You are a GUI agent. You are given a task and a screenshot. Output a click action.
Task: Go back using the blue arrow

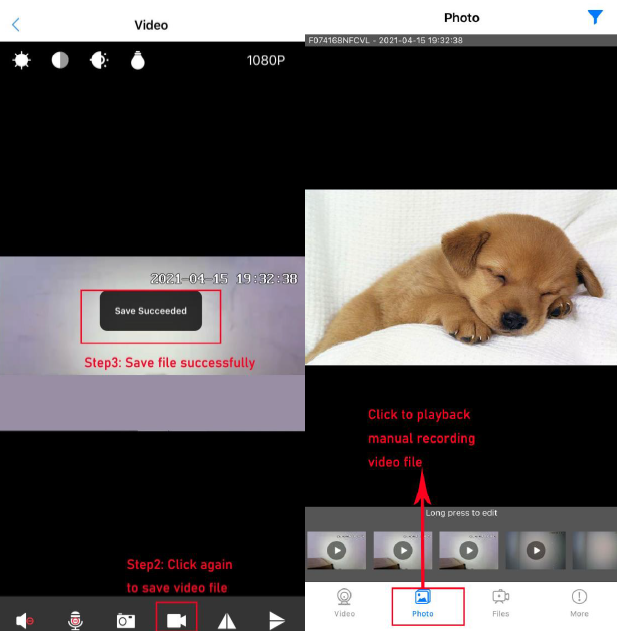[x=16, y=25]
